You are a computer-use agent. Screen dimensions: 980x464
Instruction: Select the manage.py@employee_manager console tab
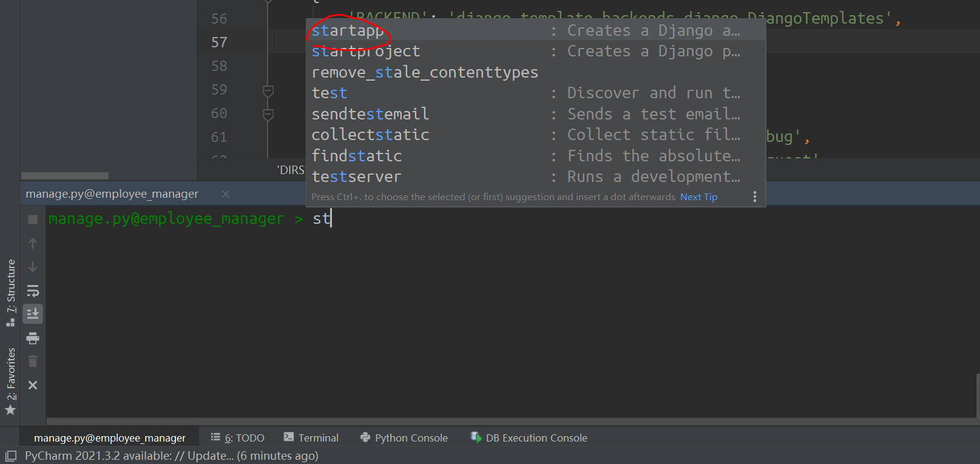[112, 194]
